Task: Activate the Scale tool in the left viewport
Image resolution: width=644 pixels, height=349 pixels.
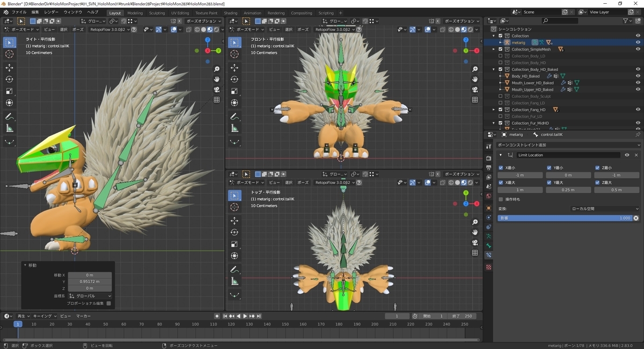Action: coord(10,91)
